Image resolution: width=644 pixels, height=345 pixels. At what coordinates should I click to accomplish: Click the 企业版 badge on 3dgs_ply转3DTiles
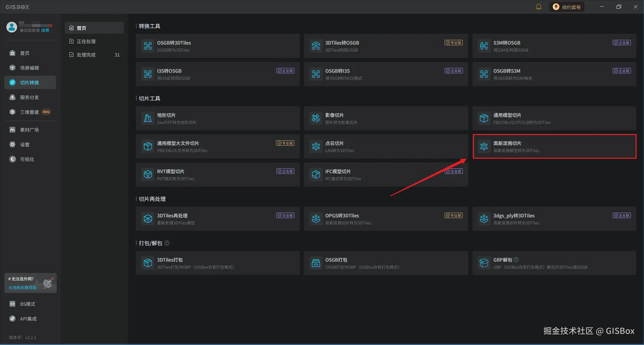tap(622, 215)
